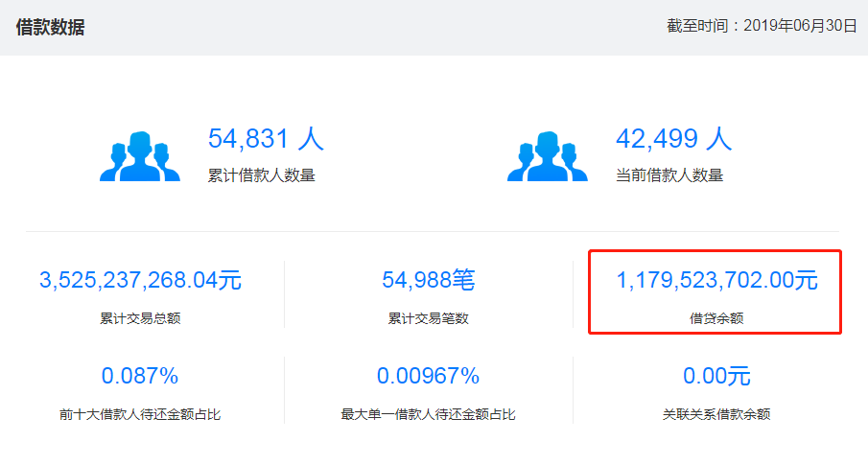This screenshot has height=465, width=868.
Task: Select the 当前借款人数量 label
Action: click(x=669, y=175)
